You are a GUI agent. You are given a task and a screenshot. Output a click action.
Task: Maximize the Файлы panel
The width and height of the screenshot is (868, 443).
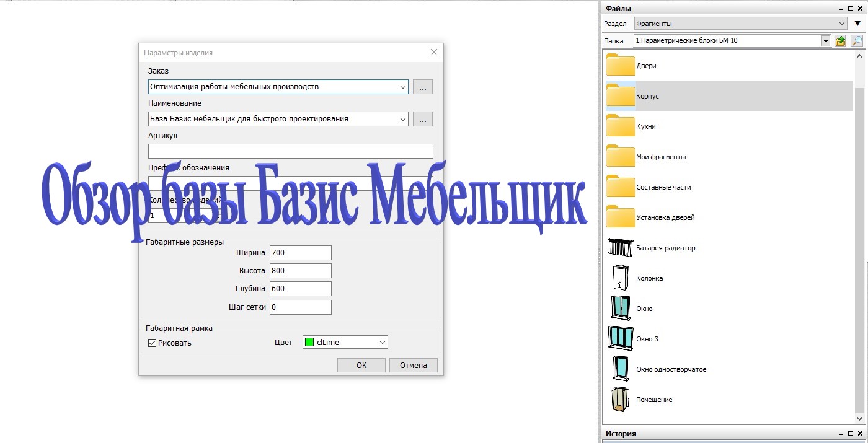click(x=851, y=8)
